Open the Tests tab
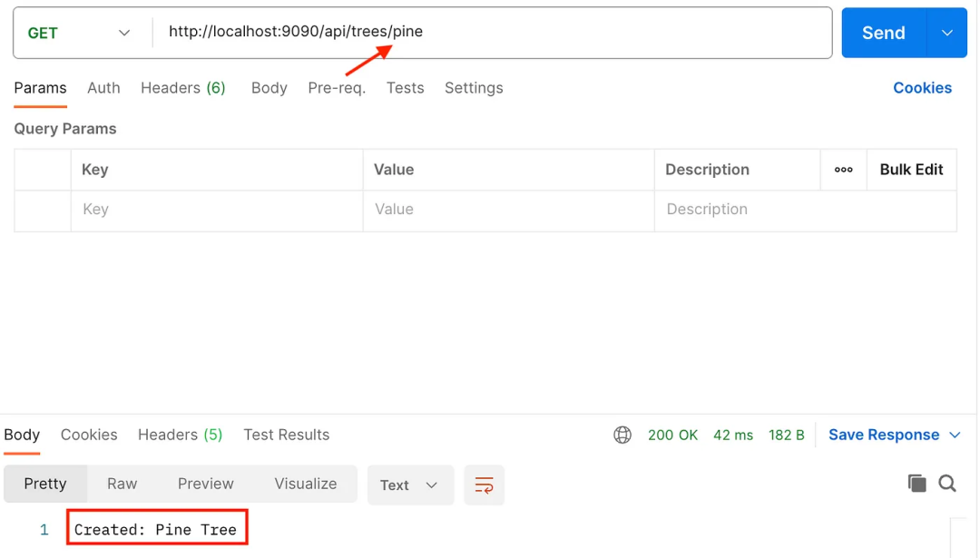 405,88
